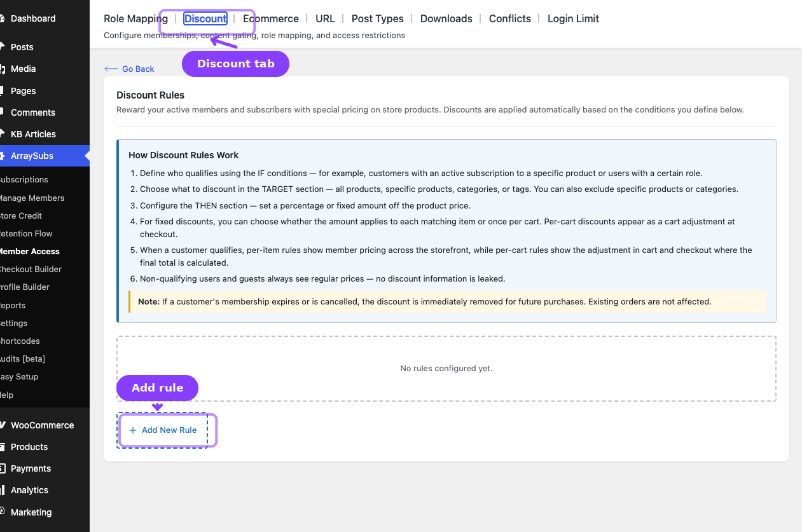Switch to the Role Mapping tab
Screen dimensions: 802x532
(x=135, y=18)
